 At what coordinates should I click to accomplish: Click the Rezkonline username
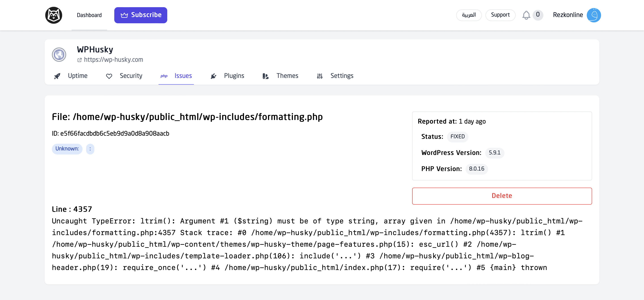[x=568, y=15]
